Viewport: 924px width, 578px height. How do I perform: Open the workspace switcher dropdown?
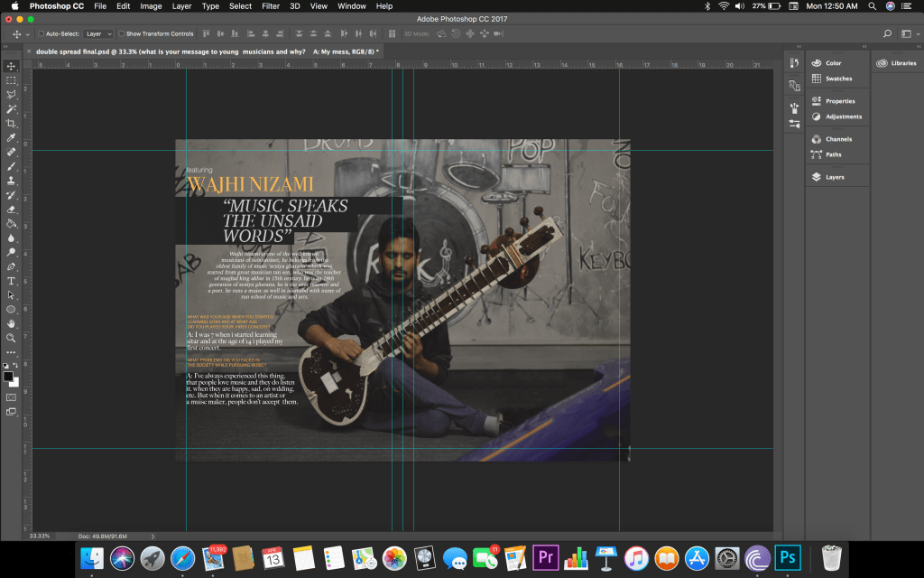click(907, 33)
